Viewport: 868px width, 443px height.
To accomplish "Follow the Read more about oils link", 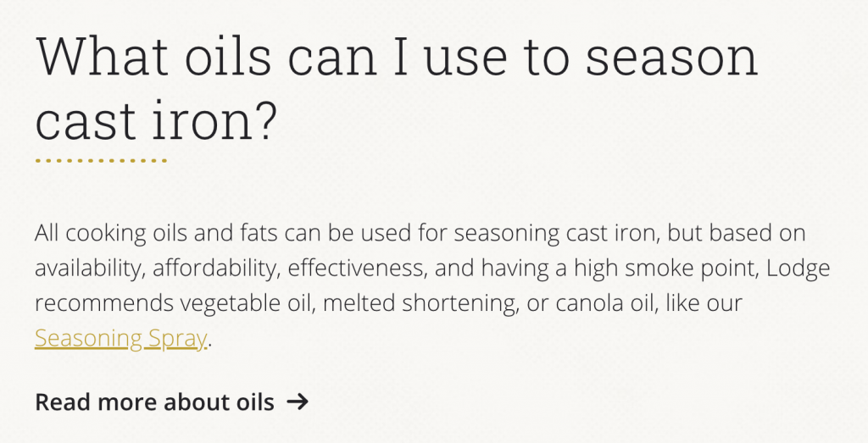I will pyautogui.click(x=171, y=402).
